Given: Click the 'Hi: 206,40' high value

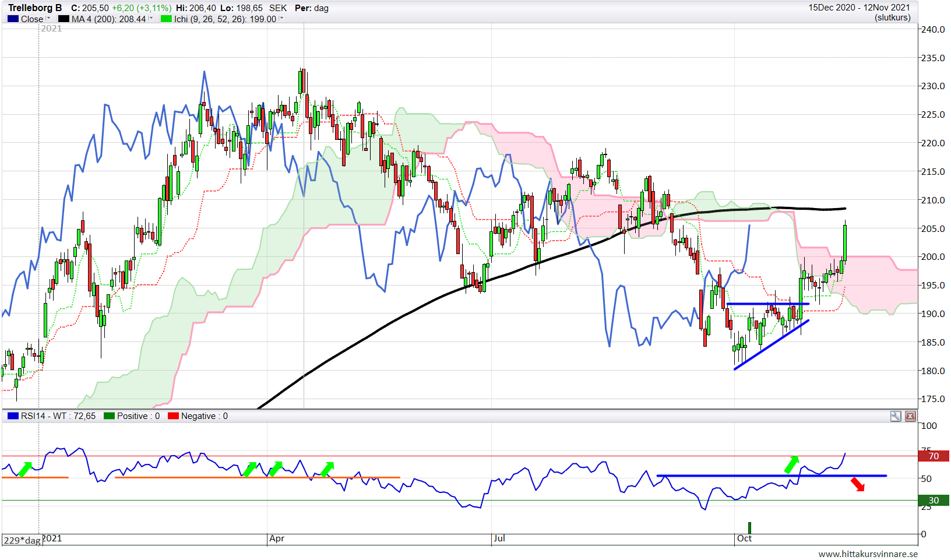Looking at the screenshot, I should 196,8.
